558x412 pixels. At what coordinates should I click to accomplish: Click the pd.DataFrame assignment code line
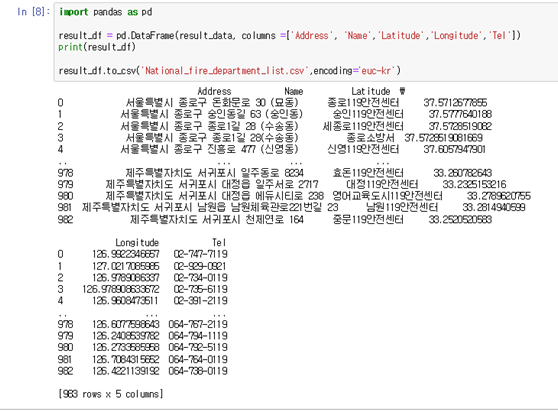click(289, 36)
